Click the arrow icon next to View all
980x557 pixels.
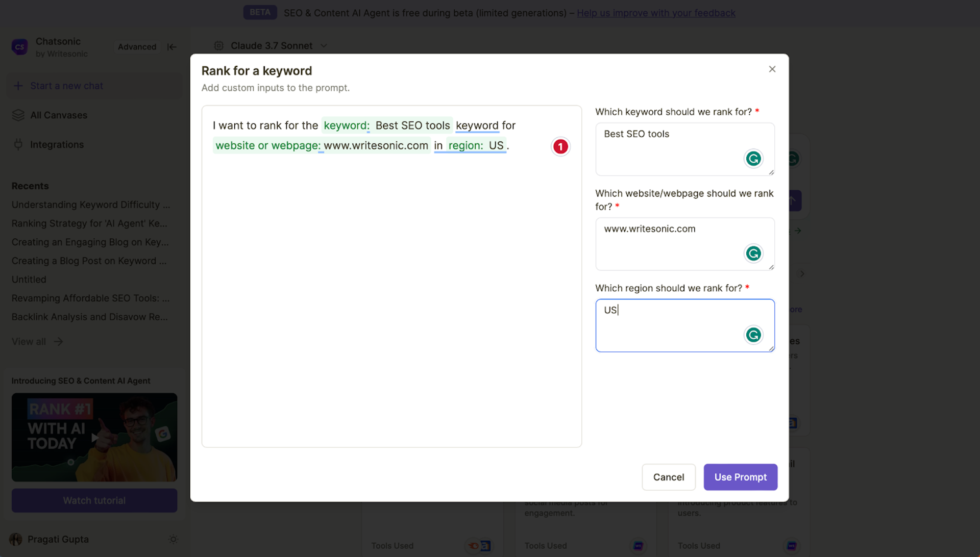[x=58, y=342]
